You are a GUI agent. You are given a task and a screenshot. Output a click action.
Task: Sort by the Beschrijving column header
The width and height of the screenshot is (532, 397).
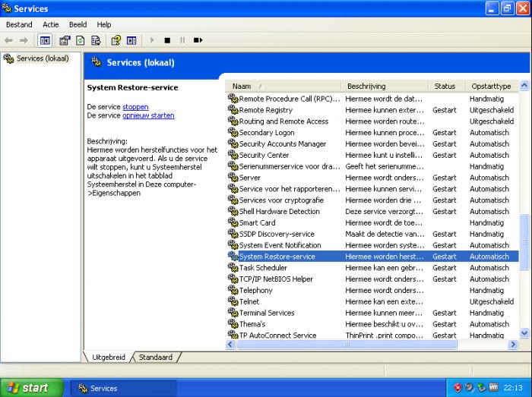click(385, 87)
